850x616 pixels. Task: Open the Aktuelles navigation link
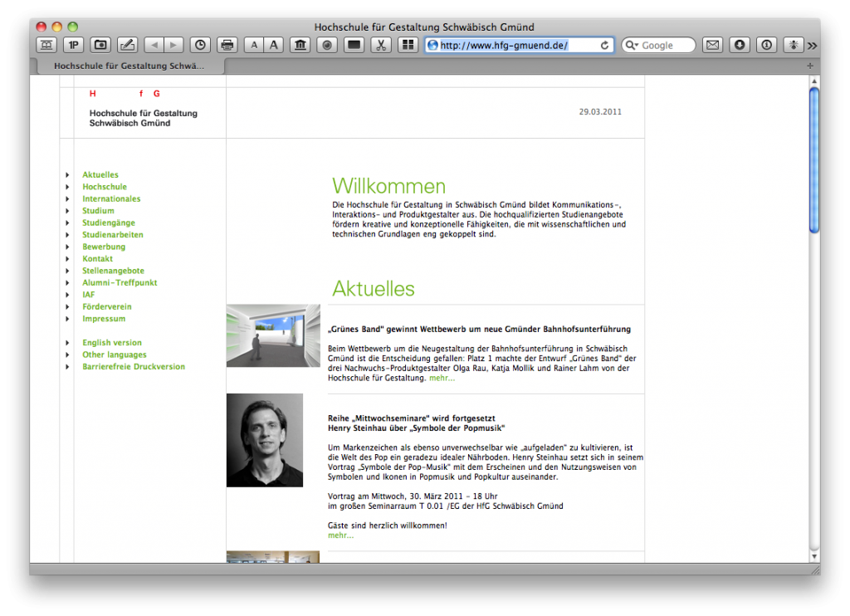(100, 174)
